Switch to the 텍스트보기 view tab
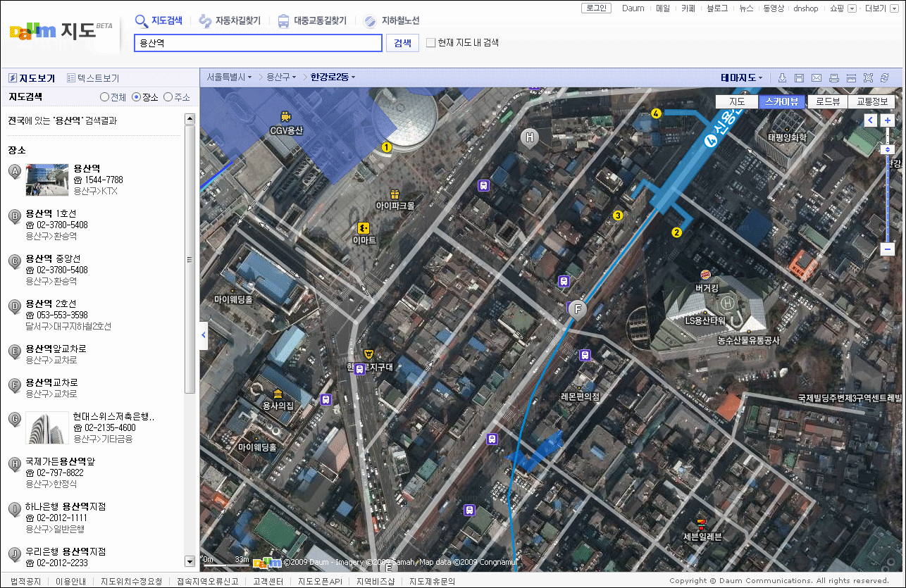 (93, 78)
